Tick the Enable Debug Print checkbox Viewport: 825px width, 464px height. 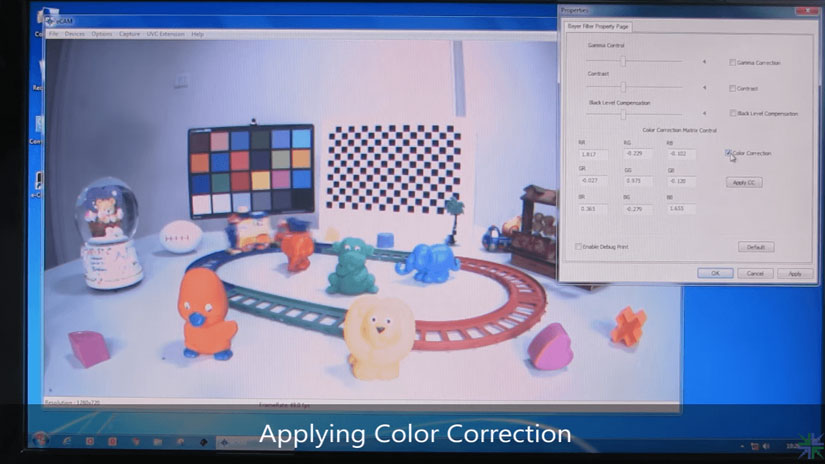[x=578, y=246]
